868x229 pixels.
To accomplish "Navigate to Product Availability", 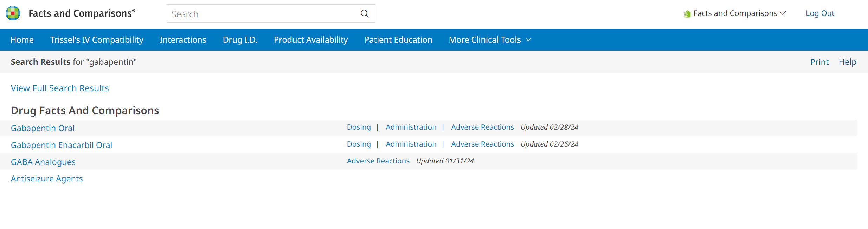I will pos(311,40).
